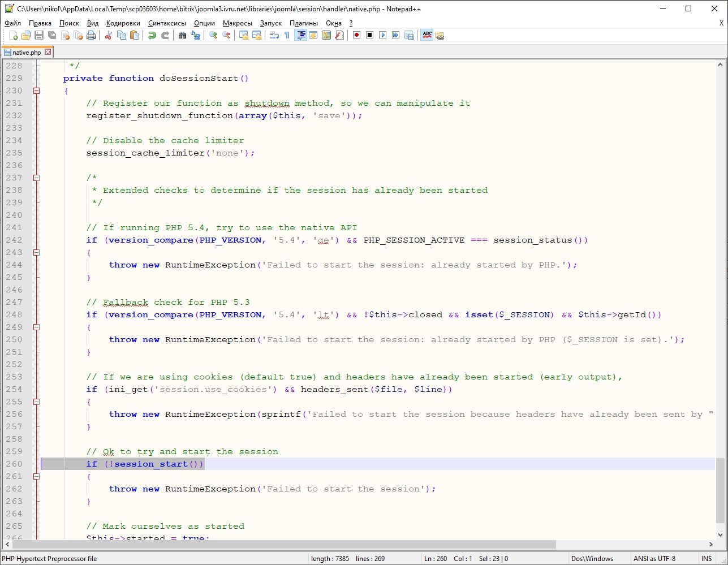Open the Правка menu

pos(40,23)
